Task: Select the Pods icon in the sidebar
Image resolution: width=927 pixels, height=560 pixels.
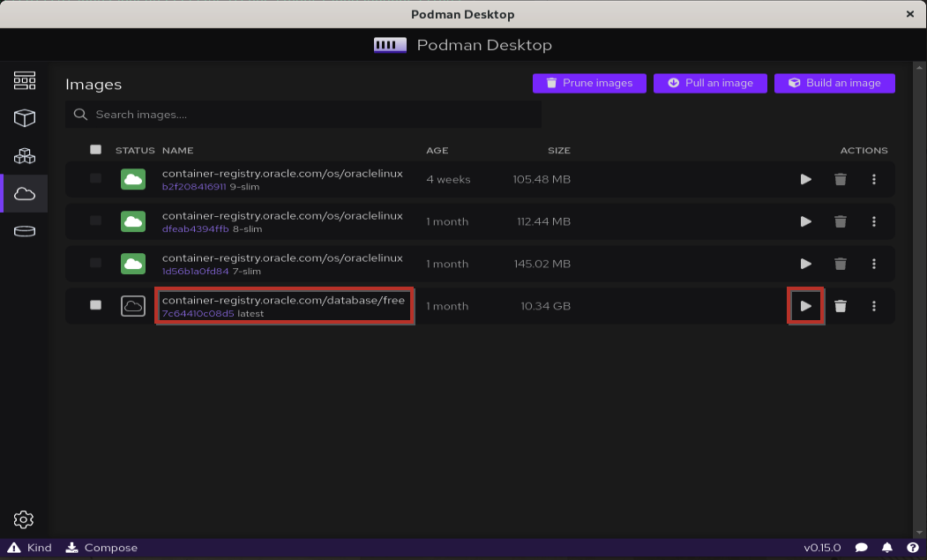Action: tap(25, 155)
